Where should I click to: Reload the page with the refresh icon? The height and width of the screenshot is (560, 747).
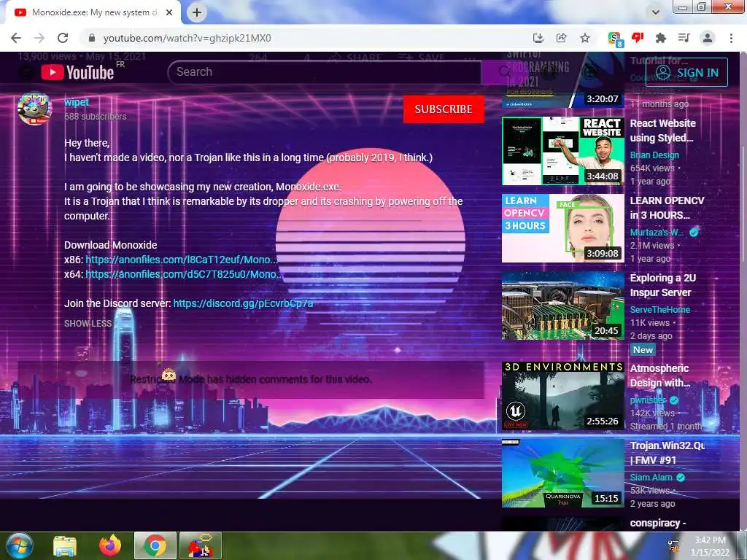pyautogui.click(x=63, y=38)
